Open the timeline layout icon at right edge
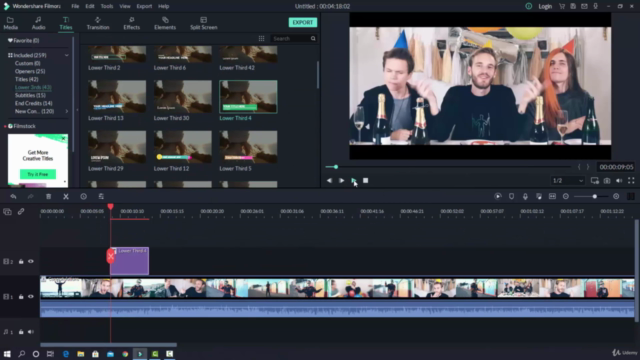The image size is (640, 360). click(x=631, y=196)
